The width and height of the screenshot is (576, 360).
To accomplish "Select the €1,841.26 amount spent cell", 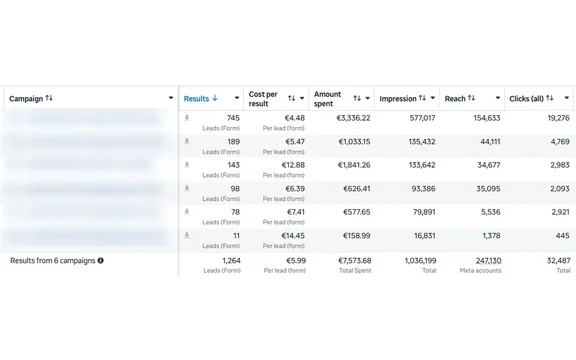I will point(354,165).
